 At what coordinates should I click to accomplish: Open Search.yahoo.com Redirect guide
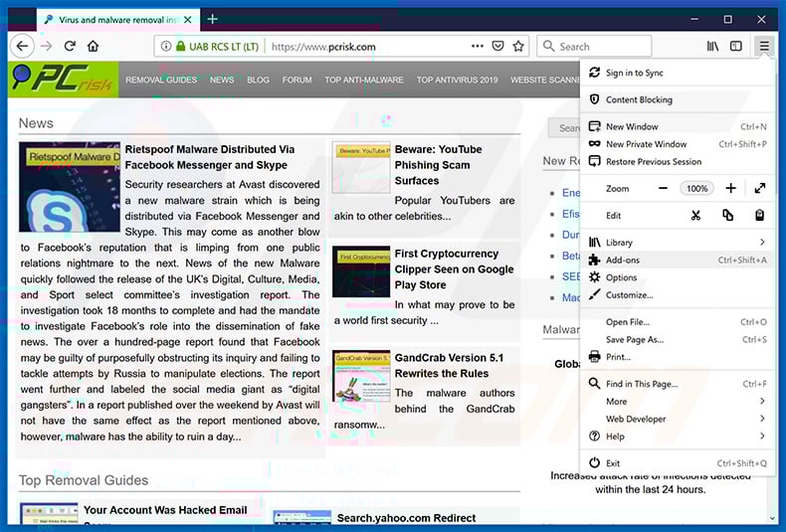click(406, 518)
